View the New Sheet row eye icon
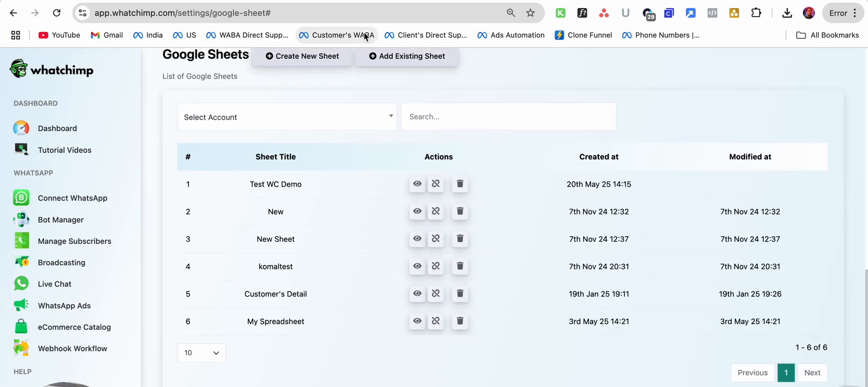 pyautogui.click(x=417, y=239)
